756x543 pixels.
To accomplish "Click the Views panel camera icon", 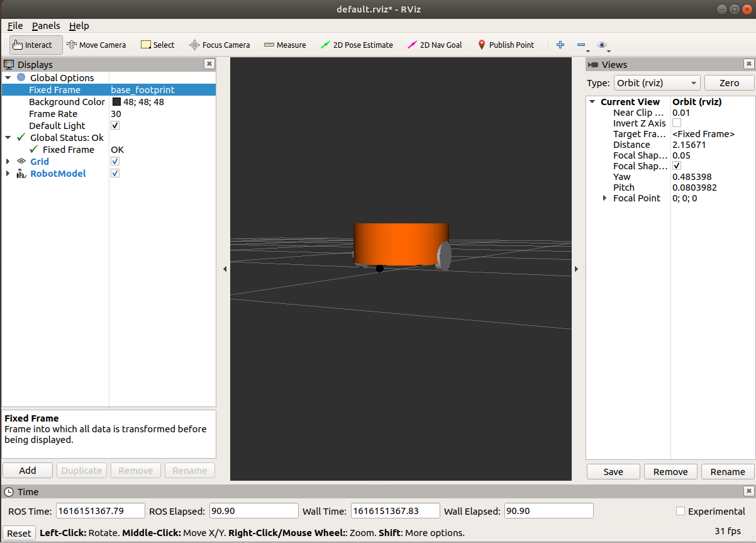I will [x=592, y=64].
